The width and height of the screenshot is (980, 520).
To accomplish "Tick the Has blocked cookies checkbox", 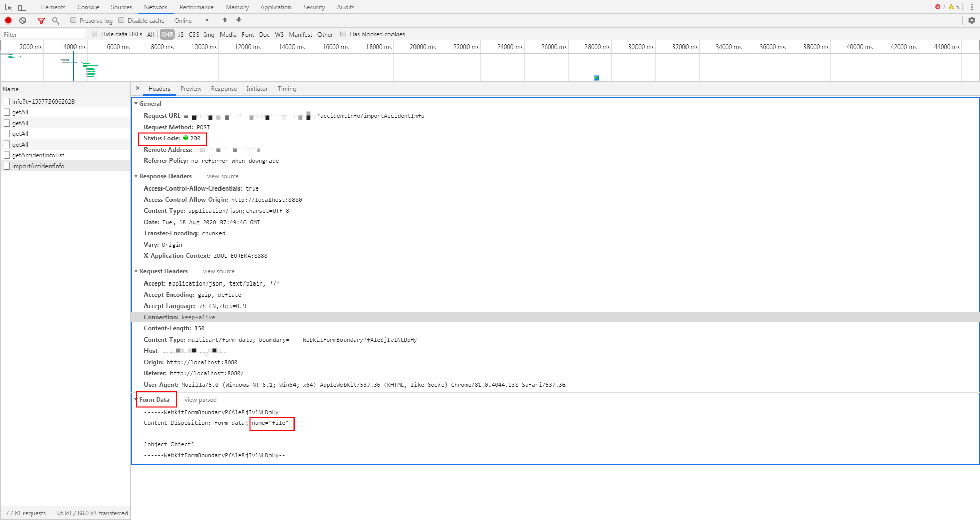I will 344,34.
